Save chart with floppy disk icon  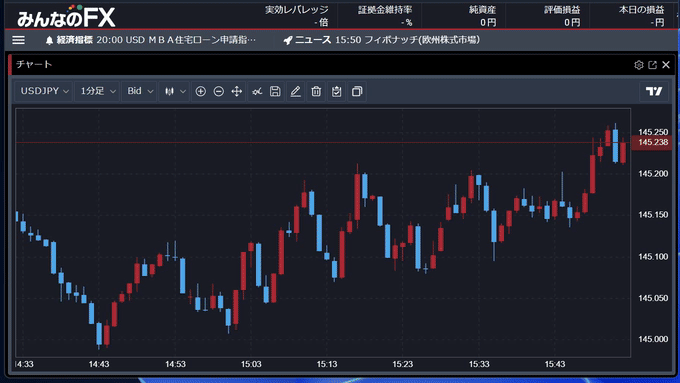click(x=275, y=91)
